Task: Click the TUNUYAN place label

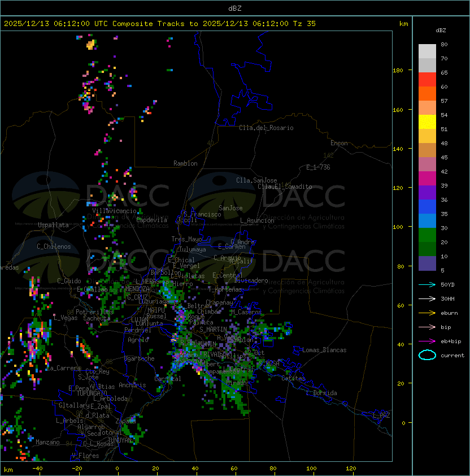Action: 120,440
